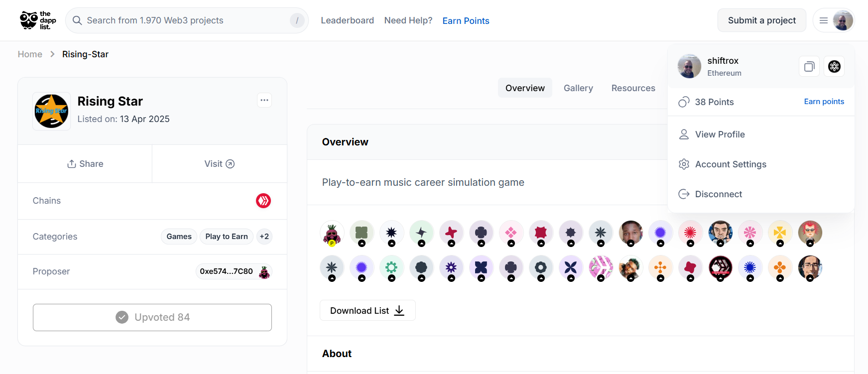Click the slash shortcut badge in search
The height and width of the screenshot is (374, 868).
297,20
